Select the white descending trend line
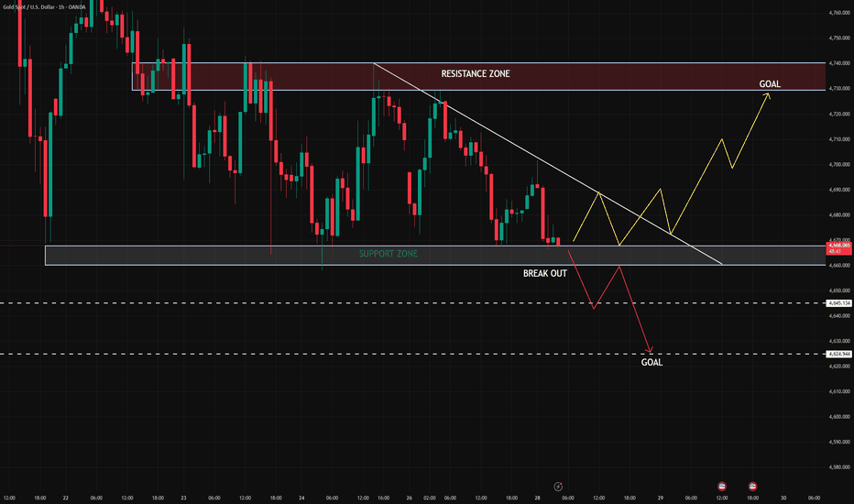 547,164
